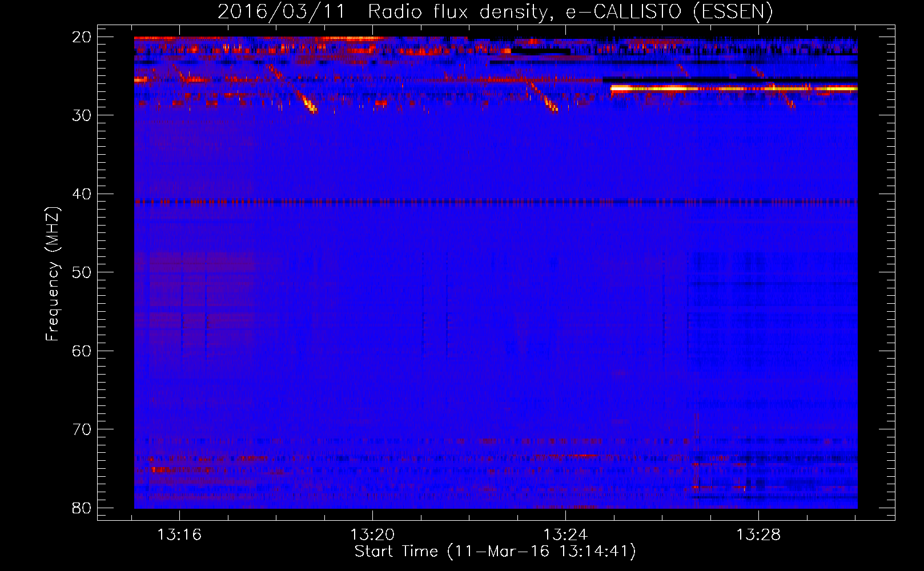Click the '50' frequency tick label
The image size is (924, 571).
click(x=82, y=272)
